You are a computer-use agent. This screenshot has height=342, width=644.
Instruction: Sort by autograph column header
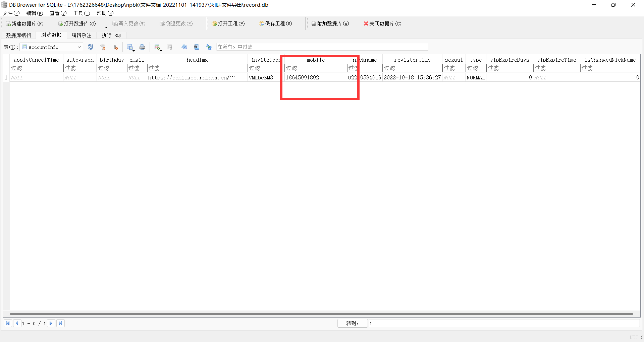[x=80, y=60]
